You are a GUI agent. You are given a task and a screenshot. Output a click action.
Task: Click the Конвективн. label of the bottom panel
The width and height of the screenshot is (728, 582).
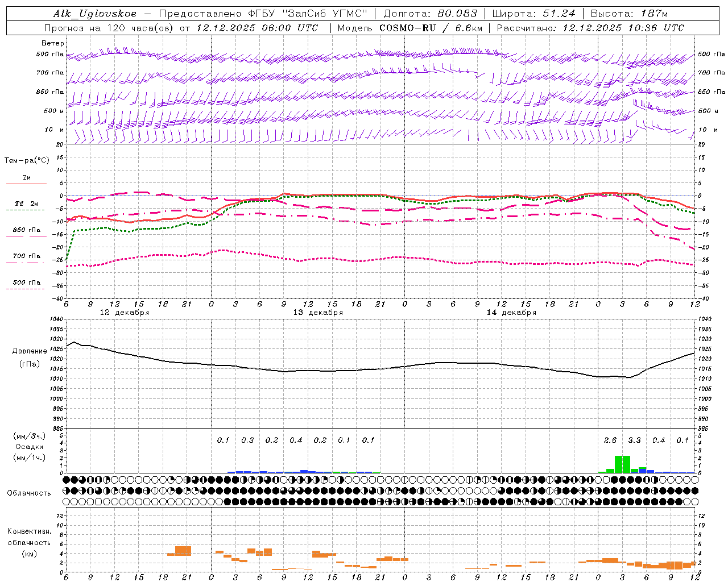tap(29, 531)
